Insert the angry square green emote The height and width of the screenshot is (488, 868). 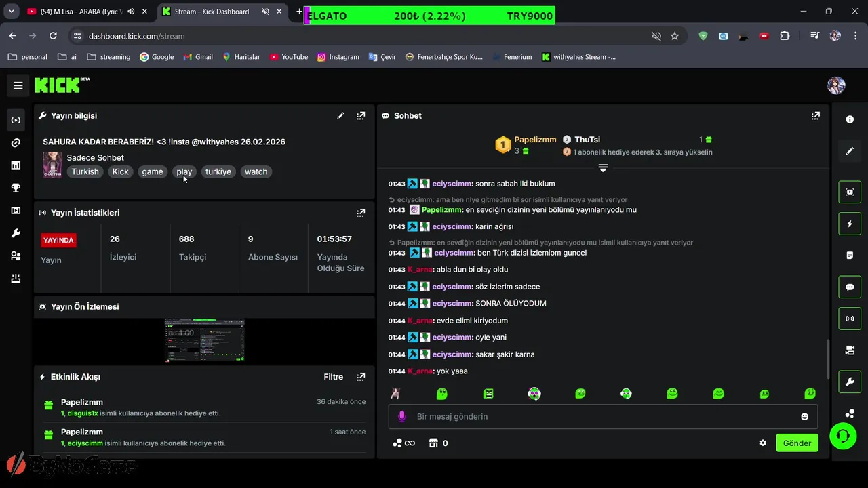488,393
